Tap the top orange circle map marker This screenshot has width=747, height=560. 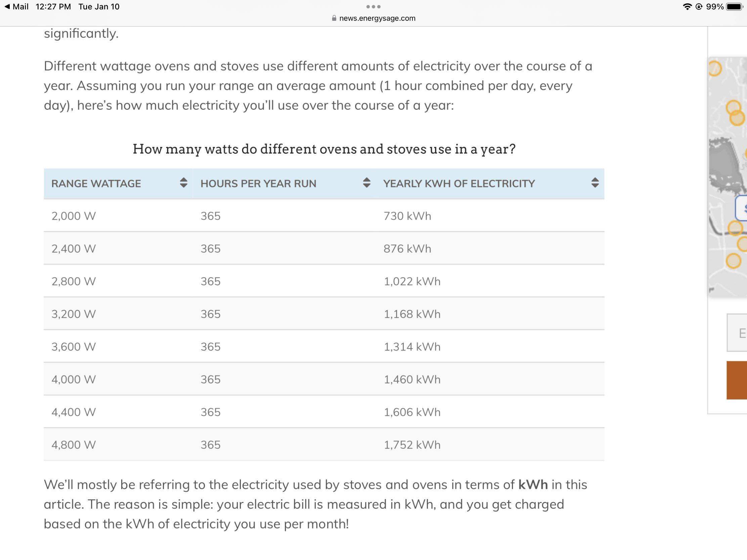point(715,68)
